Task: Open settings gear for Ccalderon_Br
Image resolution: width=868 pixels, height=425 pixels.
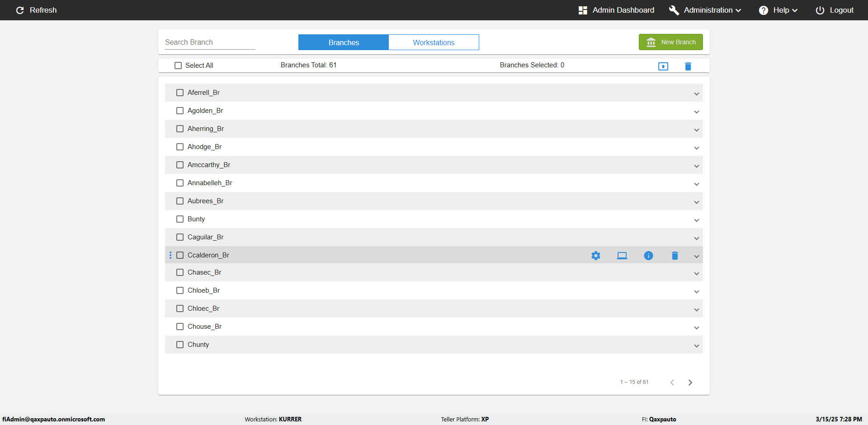Action: (x=596, y=256)
